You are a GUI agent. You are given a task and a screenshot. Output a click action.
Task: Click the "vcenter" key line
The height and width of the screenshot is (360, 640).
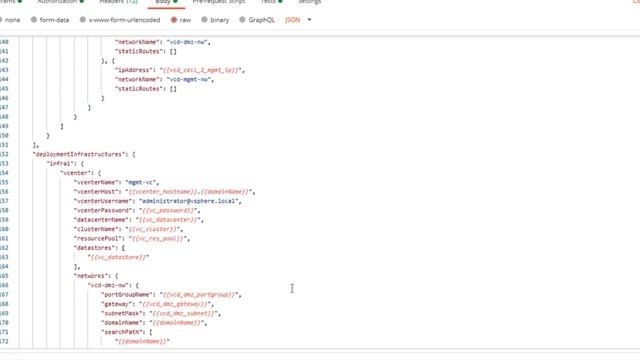point(80,173)
